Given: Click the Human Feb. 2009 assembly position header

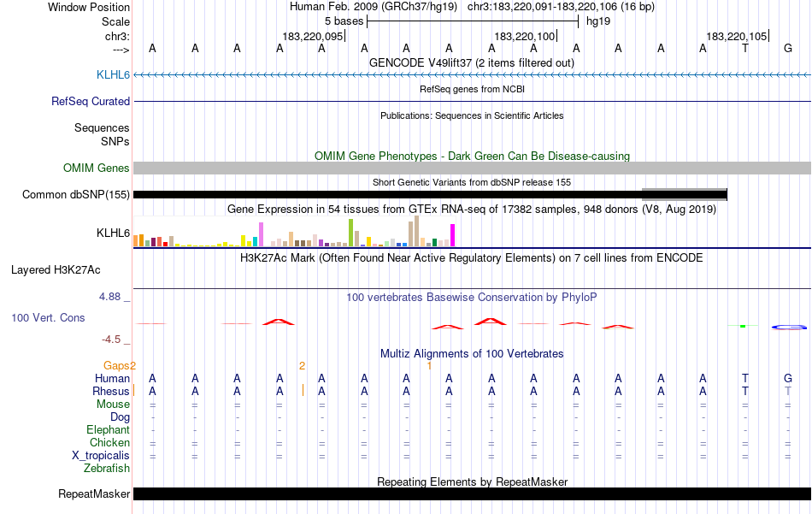Looking at the screenshot, I should pyautogui.click(x=472, y=7).
